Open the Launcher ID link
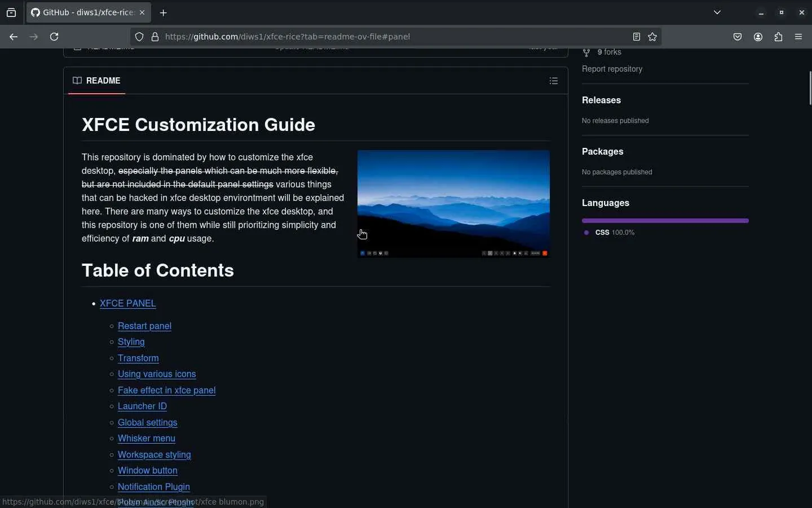 tap(142, 406)
